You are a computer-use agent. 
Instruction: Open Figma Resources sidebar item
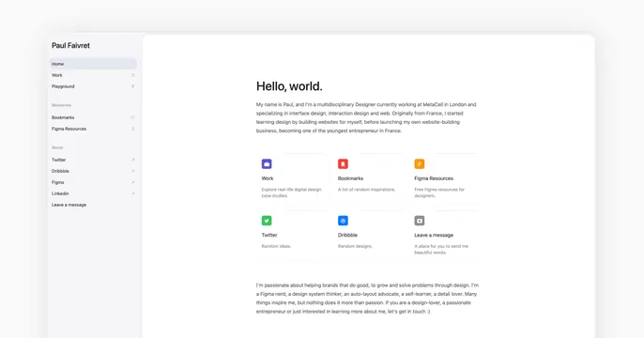pyautogui.click(x=93, y=129)
